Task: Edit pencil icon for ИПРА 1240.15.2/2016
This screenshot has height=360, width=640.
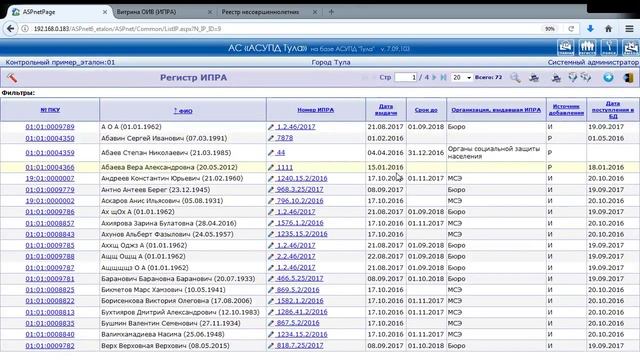Action: pos(271,178)
